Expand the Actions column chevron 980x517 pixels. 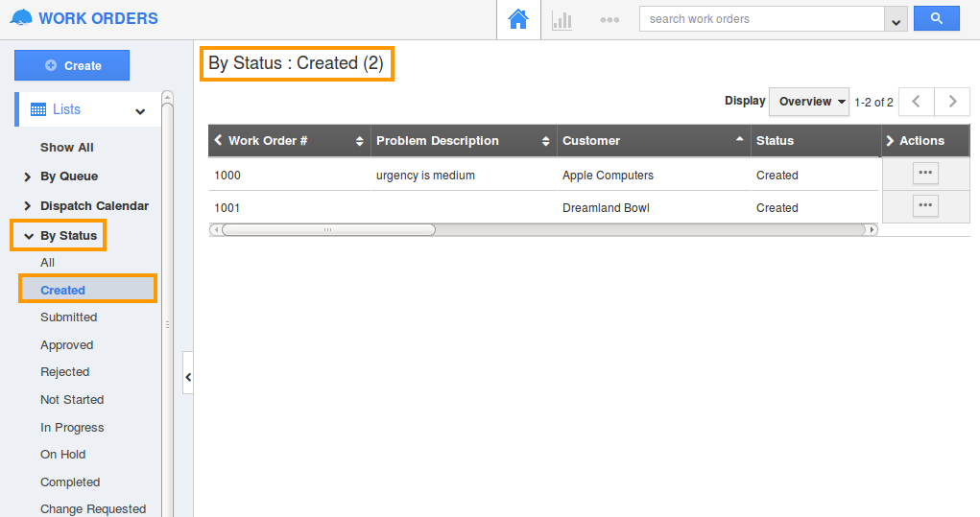(x=890, y=141)
